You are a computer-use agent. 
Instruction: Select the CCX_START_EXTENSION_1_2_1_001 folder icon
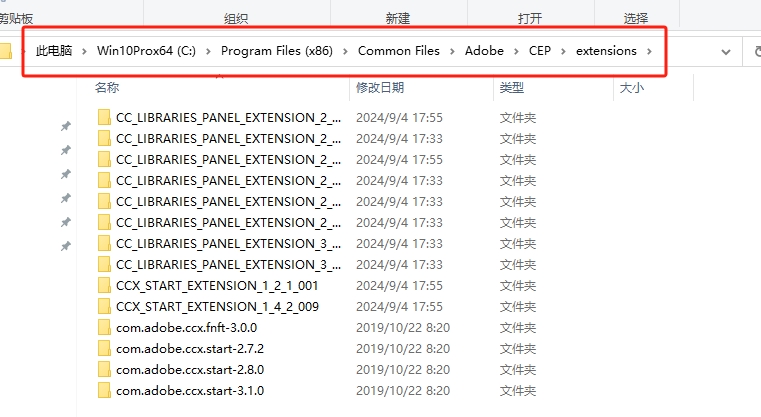tap(105, 285)
